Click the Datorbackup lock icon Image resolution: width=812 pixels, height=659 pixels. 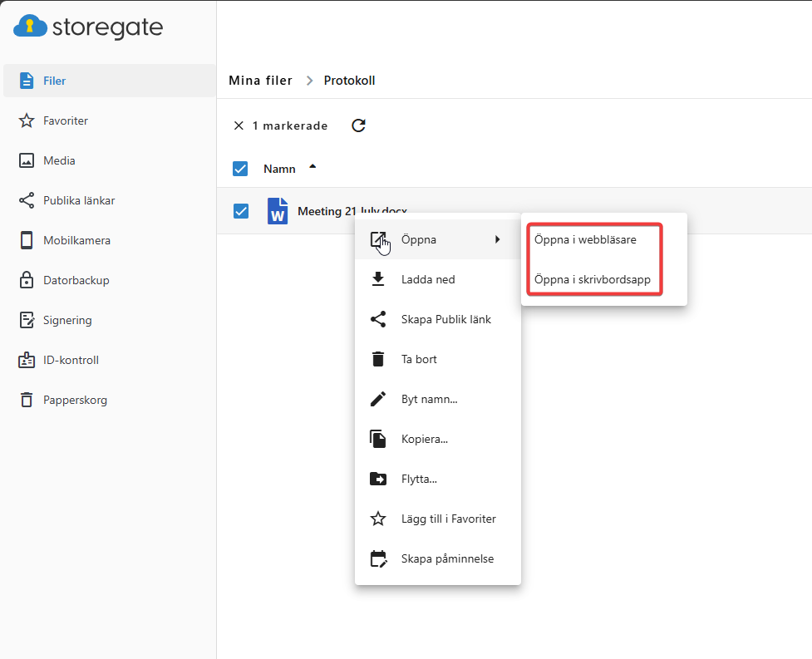pos(27,280)
